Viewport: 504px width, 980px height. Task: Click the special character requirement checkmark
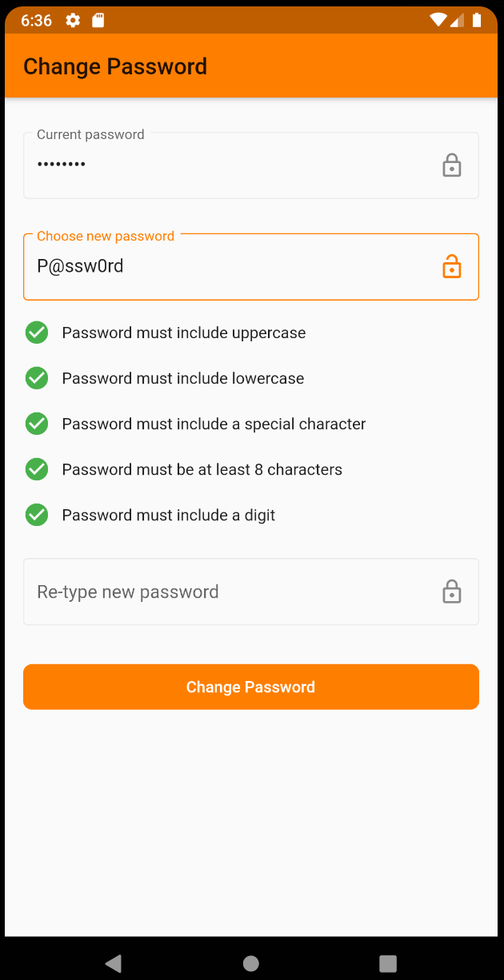tap(36, 423)
